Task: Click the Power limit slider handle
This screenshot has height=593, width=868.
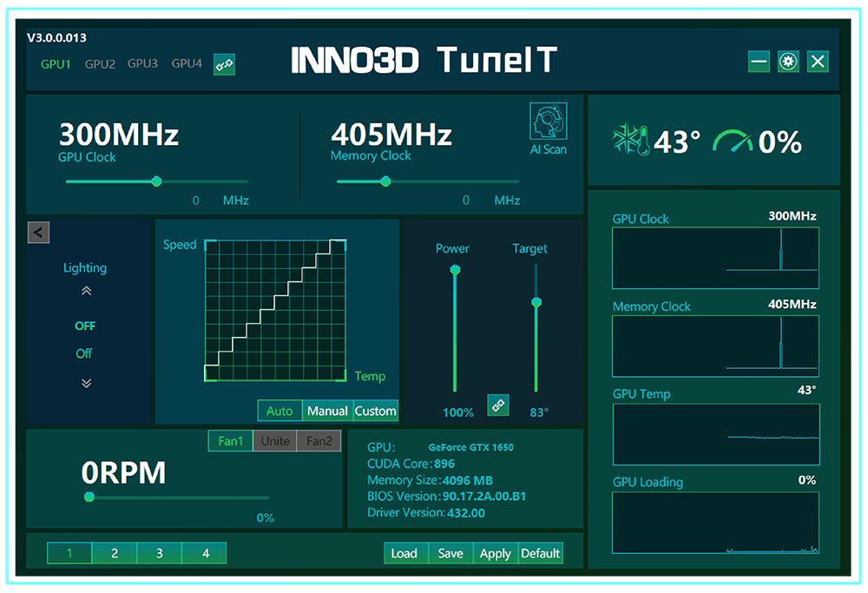Action: tap(455, 270)
